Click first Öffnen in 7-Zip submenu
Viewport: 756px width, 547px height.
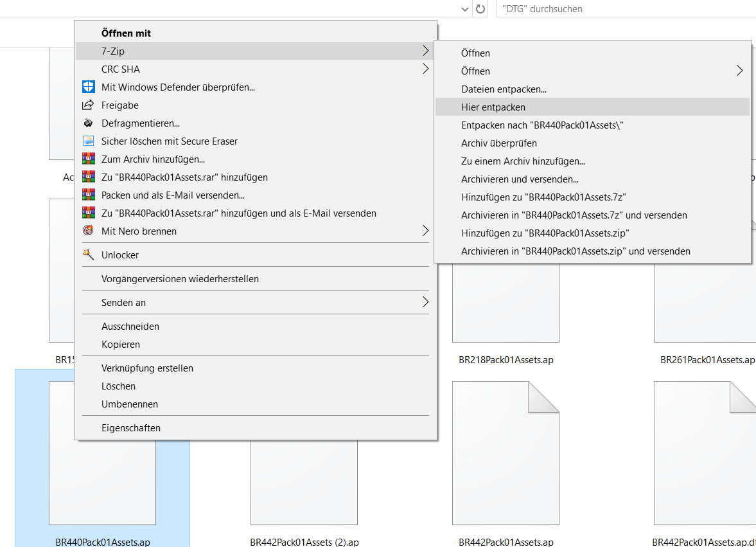(x=593, y=53)
